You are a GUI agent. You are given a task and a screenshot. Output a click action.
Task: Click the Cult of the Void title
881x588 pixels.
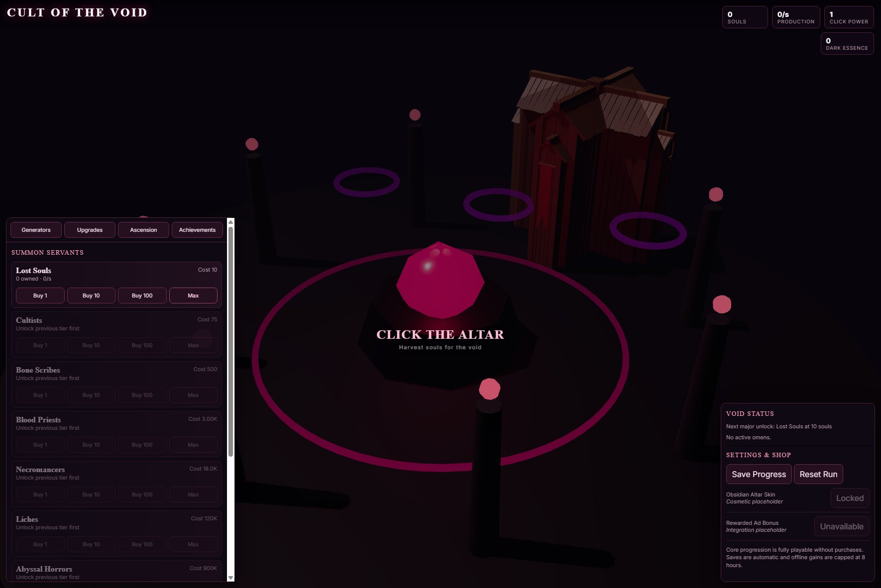click(x=77, y=12)
